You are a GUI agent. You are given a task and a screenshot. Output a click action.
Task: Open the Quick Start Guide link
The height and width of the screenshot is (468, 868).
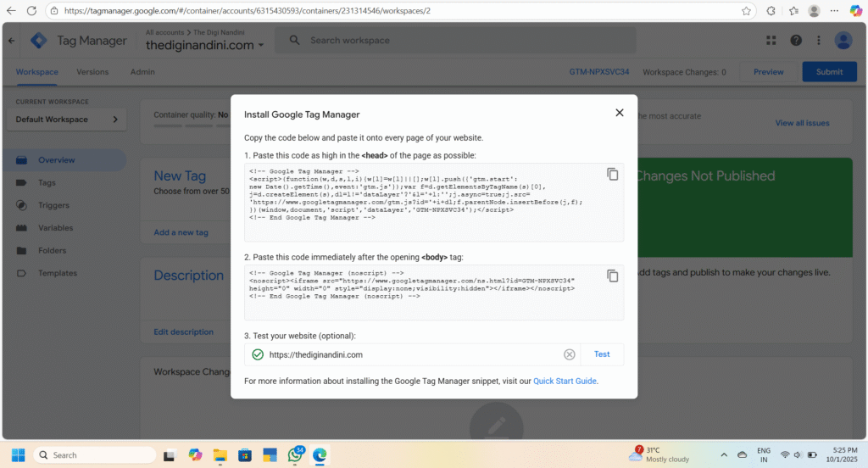coord(565,382)
